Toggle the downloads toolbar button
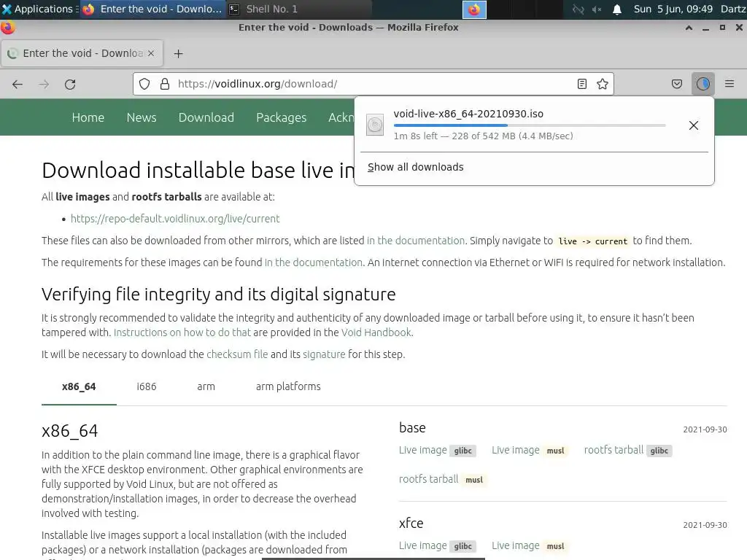747x560 pixels. [703, 85]
